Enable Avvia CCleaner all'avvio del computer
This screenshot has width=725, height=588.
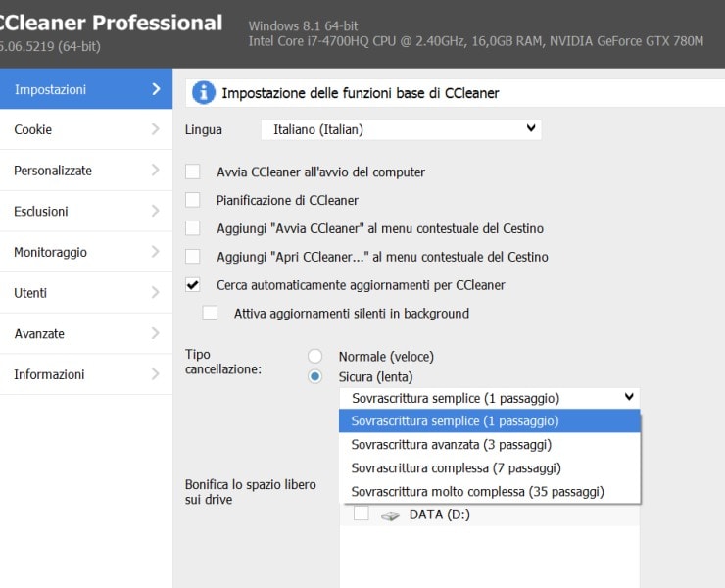coord(193,172)
